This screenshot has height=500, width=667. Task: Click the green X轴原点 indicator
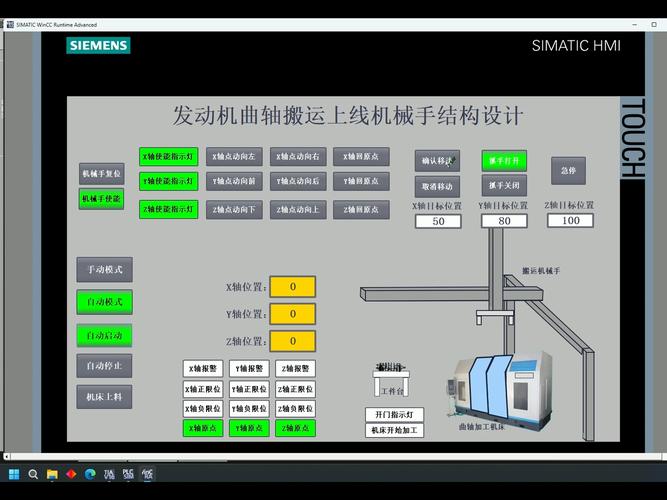203,428
